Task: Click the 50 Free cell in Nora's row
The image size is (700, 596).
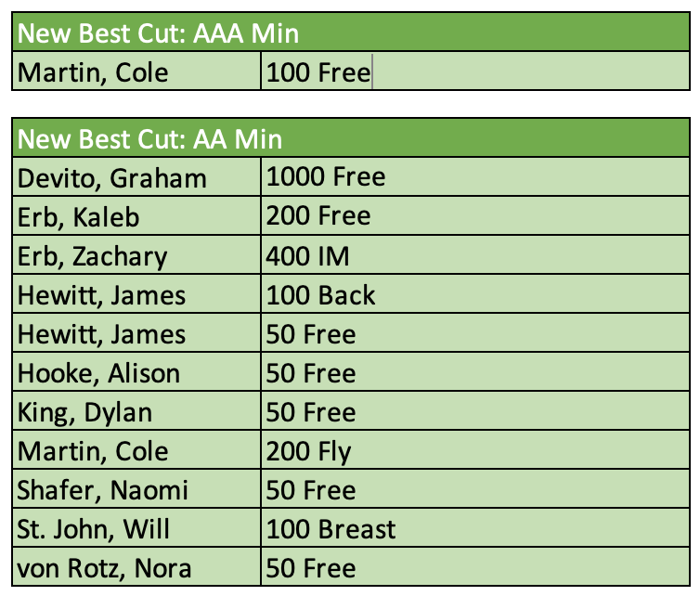Action: pyautogui.click(x=311, y=569)
